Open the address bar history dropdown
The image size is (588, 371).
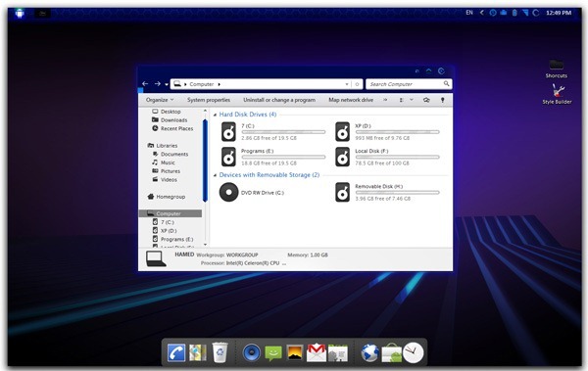[x=347, y=84]
